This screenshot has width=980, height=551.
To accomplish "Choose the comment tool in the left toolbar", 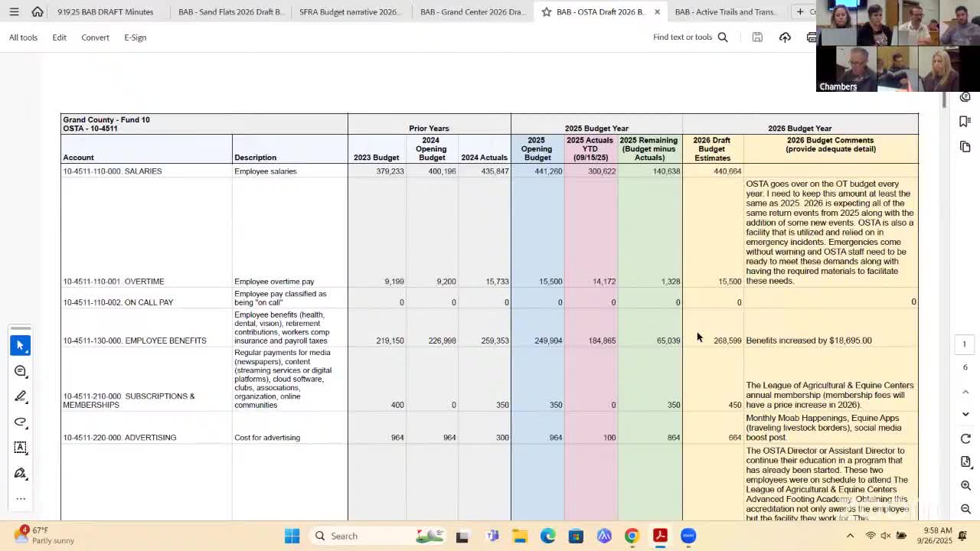I will (21, 371).
